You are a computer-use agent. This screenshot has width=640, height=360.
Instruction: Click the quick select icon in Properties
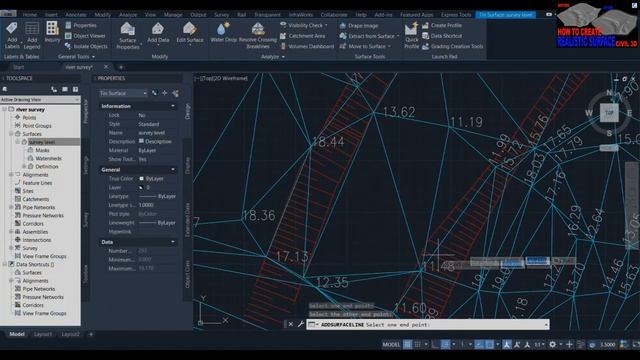point(176,93)
